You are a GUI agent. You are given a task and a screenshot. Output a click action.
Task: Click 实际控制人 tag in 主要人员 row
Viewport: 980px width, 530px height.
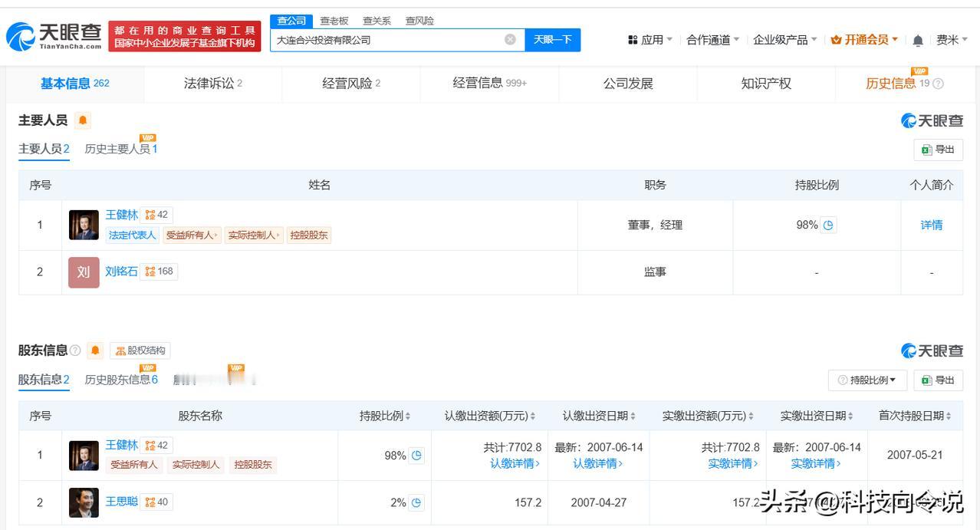(x=254, y=235)
